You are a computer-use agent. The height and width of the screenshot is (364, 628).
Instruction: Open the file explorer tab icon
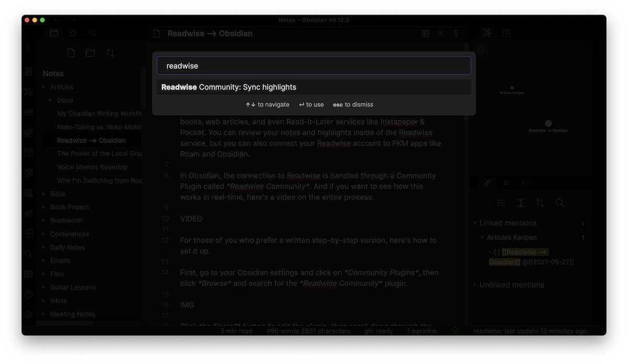point(54,33)
